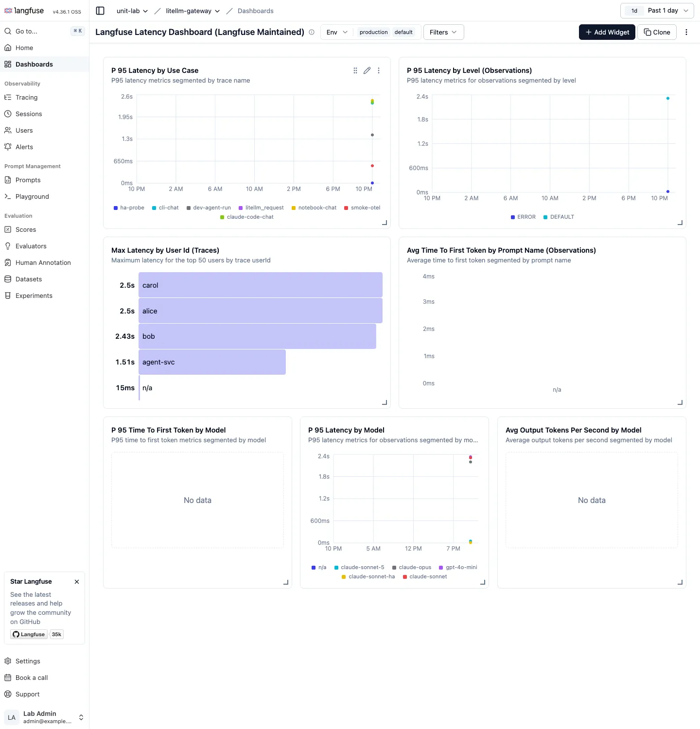Toggle the ha-probe legend series
This screenshot has height=729, width=700.
click(129, 208)
